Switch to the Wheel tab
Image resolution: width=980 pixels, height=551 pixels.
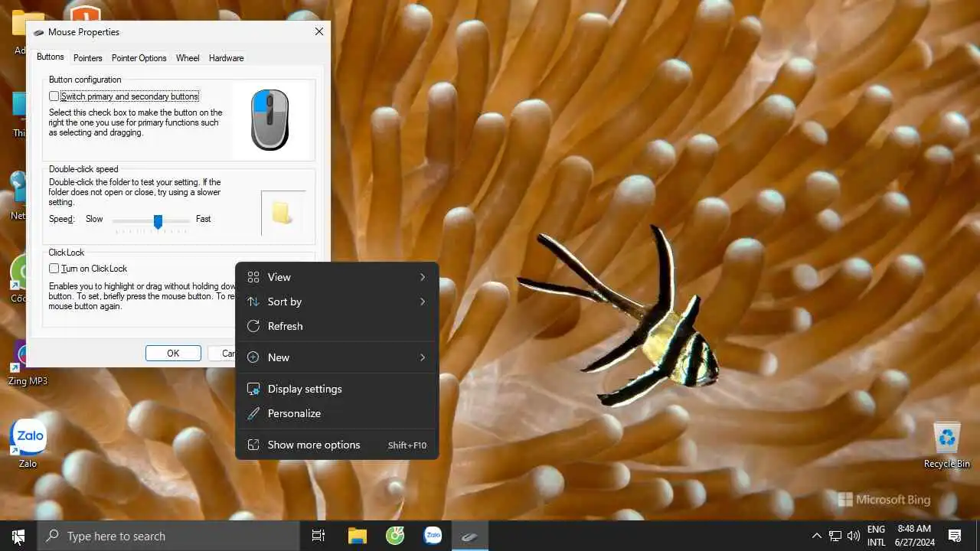click(x=188, y=58)
